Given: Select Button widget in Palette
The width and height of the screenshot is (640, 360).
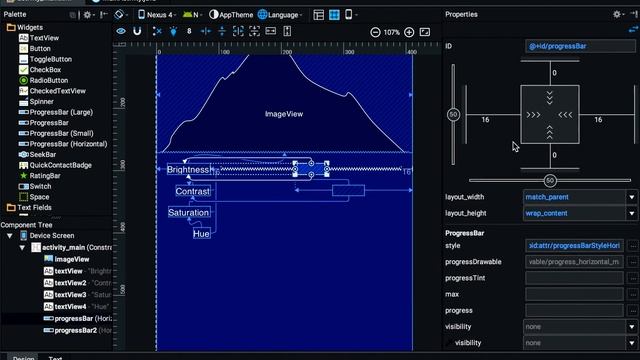Looking at the screenshot, I should click(x=35, y=49).
